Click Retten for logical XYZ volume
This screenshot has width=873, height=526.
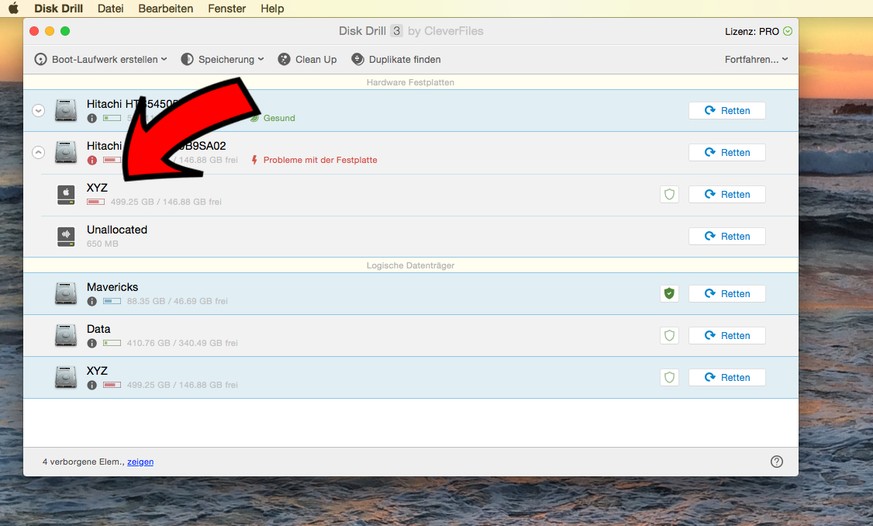[x=727, y=377]
